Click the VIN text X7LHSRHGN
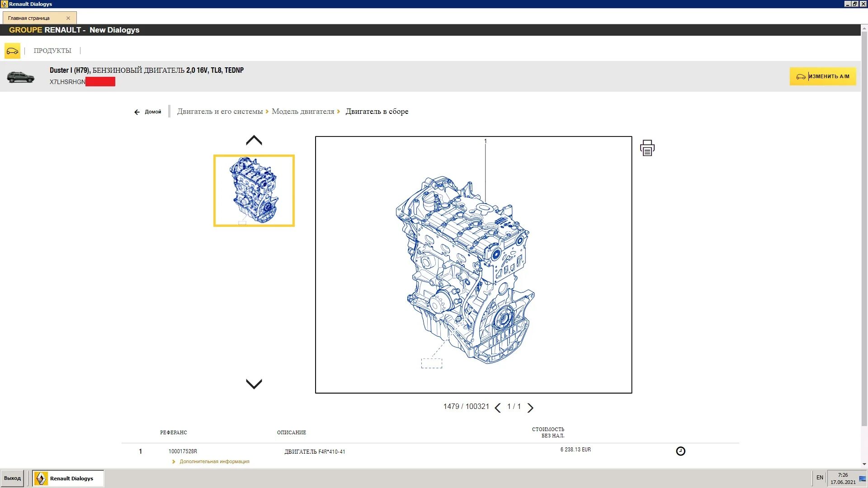The image size is (868, 488). (x=67, y=82)
